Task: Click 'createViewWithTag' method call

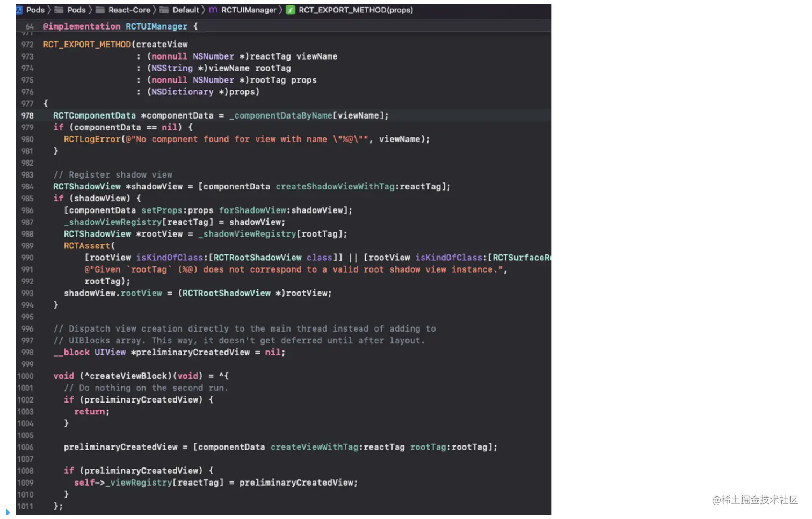Action: tap(314, 447)
